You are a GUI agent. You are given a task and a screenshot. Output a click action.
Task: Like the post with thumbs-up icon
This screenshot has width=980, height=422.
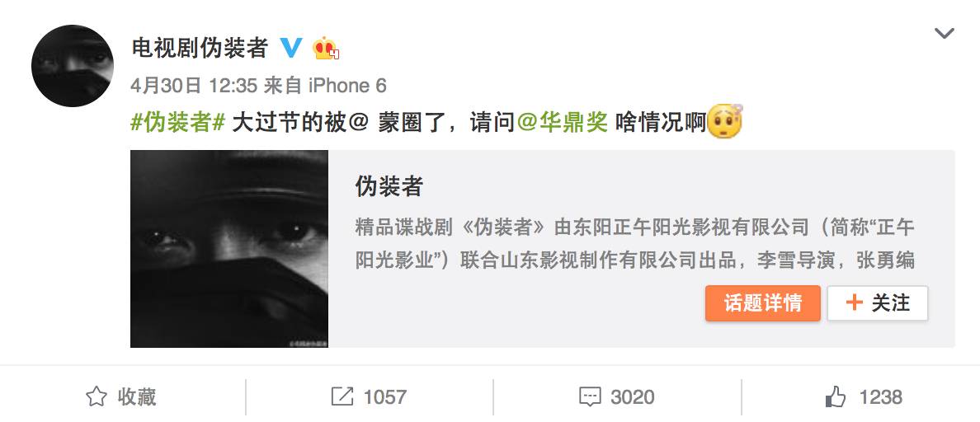[835, 396]
